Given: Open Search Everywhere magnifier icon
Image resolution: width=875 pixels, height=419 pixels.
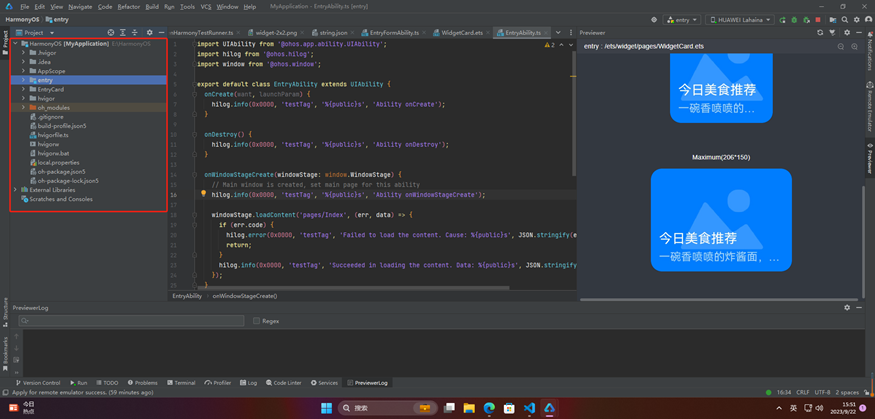Looking at the screenshot, I should pos(845,20).
